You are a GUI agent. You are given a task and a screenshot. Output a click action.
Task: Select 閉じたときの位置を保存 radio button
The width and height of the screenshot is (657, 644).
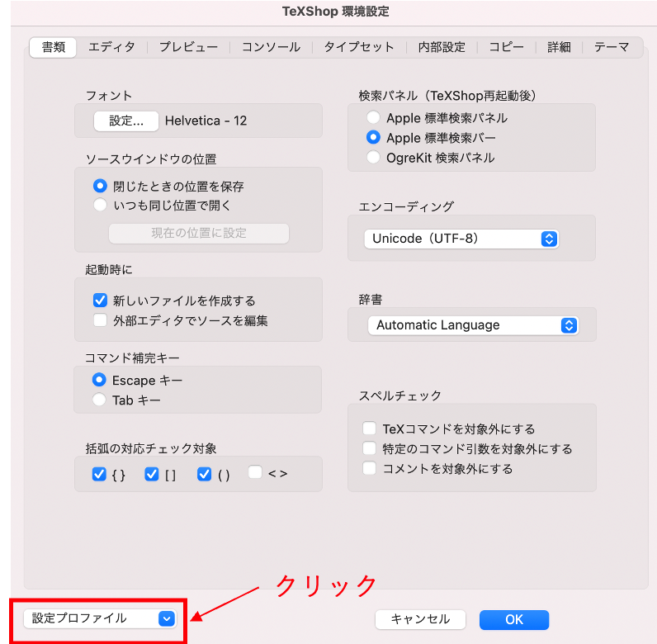click(x=100, y=186)
